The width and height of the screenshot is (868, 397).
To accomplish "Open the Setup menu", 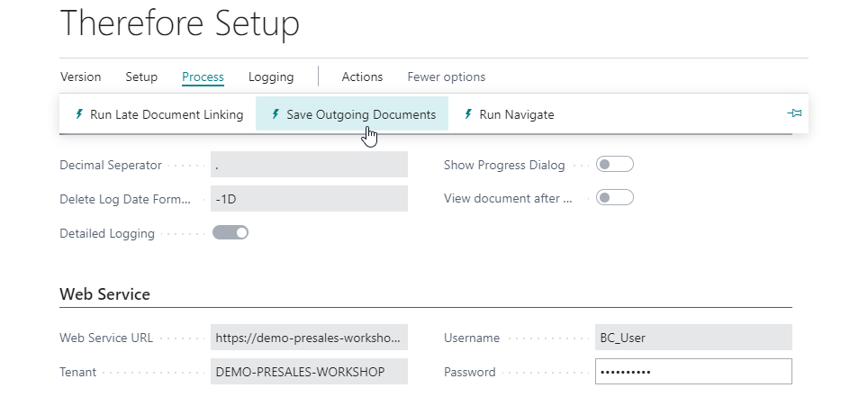I will pos(141,77).
